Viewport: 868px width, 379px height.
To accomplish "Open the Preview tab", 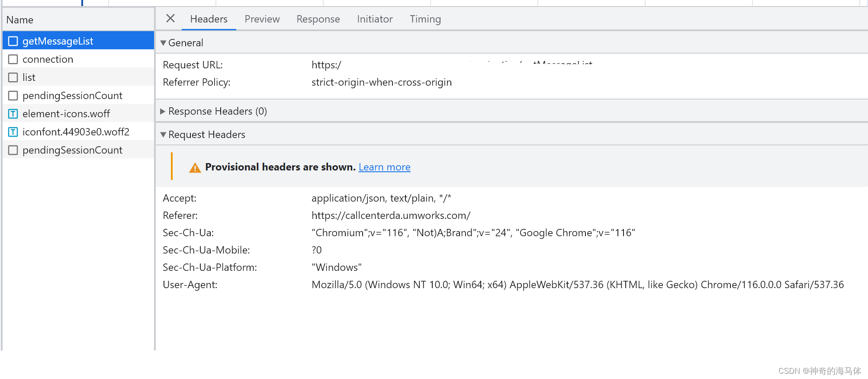I will click(262, 19).
